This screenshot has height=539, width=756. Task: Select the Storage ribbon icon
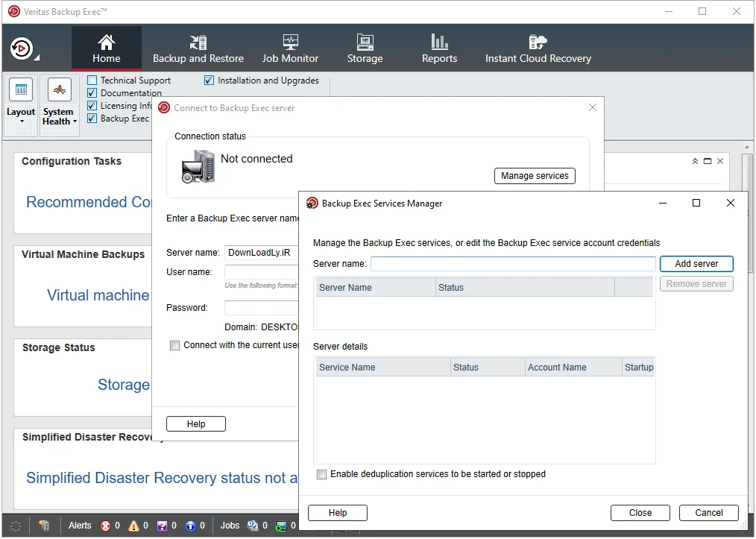pyautogui.click(x=365, y=42)
